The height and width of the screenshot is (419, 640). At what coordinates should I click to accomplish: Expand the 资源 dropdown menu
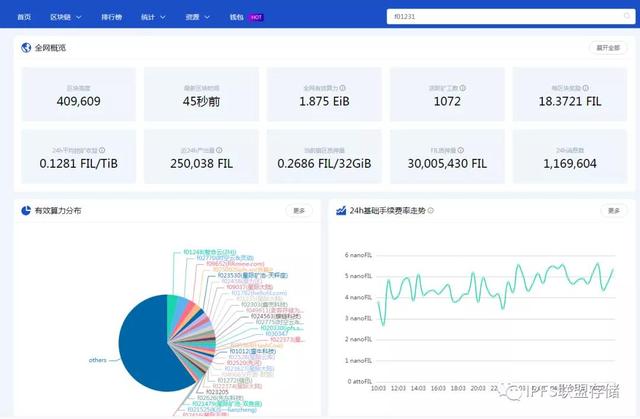[x=199, y=17]
